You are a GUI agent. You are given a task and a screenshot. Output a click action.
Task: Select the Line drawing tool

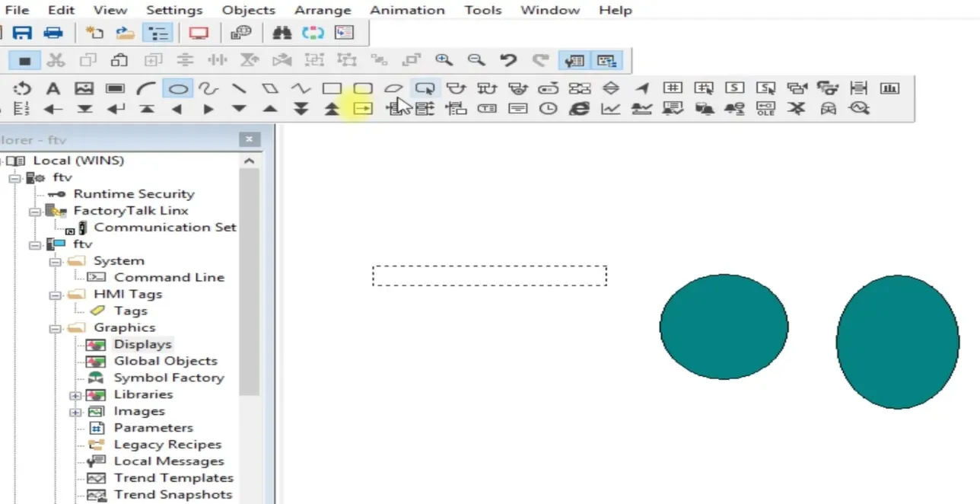239,88
